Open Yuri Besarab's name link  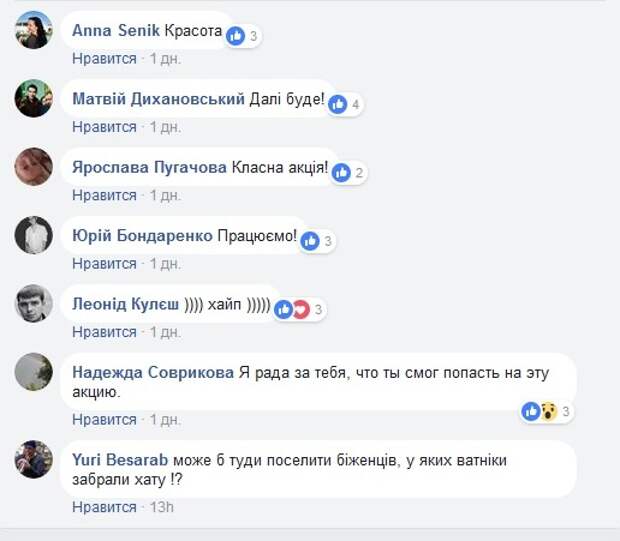point(120,460)
